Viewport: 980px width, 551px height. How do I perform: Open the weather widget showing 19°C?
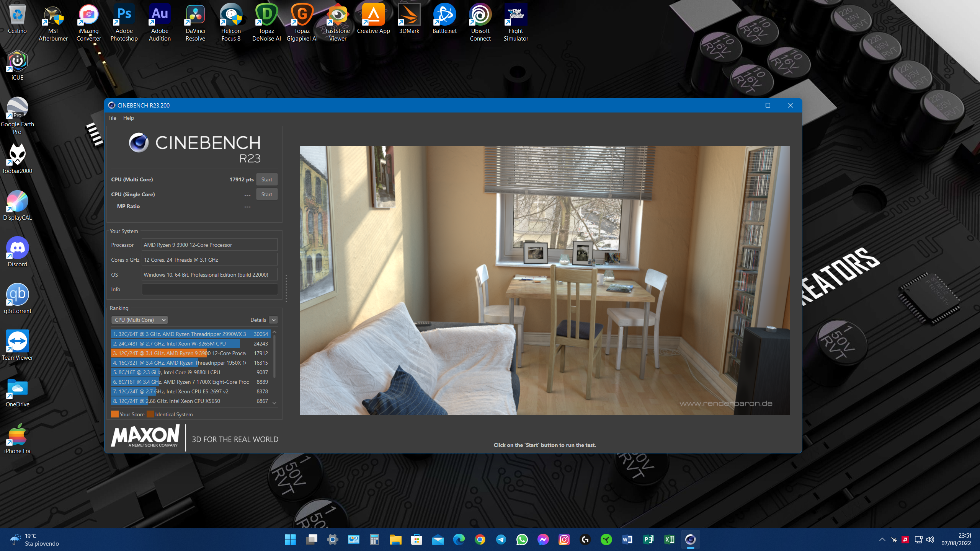pos(34,540)
